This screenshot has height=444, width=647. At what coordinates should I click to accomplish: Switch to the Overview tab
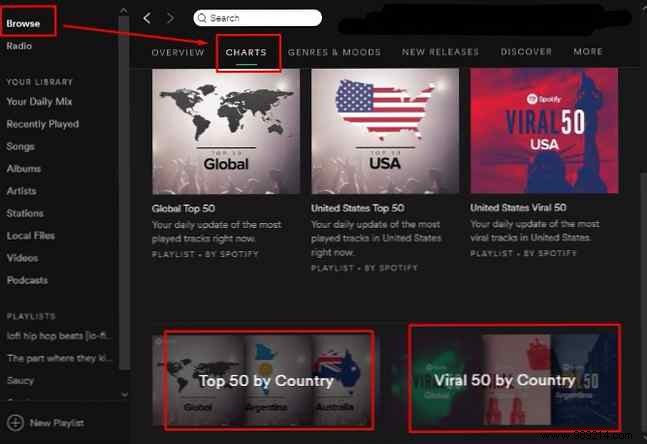point(178,52)
